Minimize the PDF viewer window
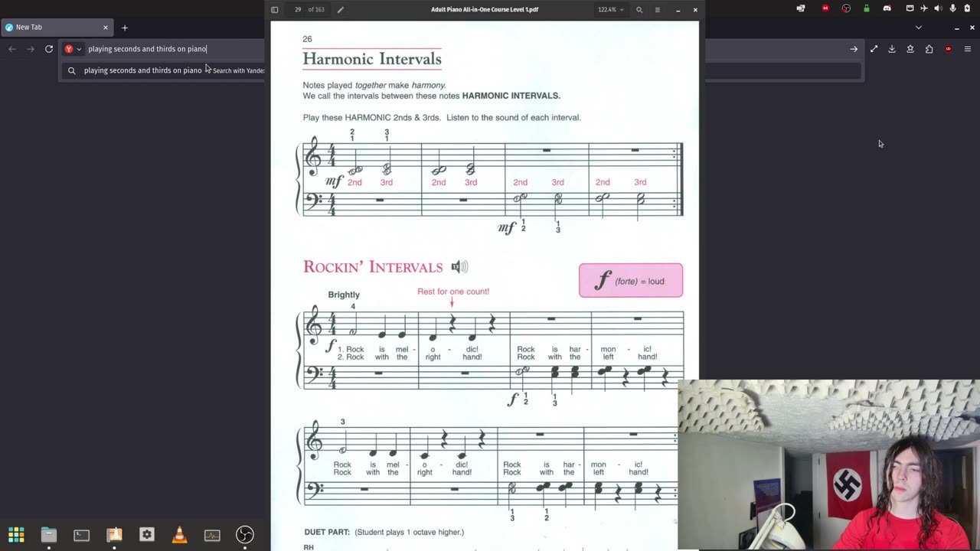 (678, 10)
